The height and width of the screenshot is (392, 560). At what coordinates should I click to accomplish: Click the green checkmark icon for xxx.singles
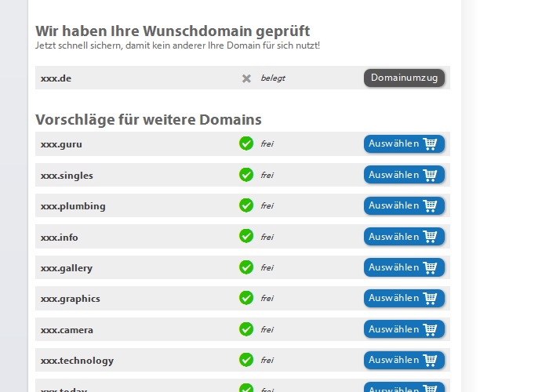pos(246,175)
